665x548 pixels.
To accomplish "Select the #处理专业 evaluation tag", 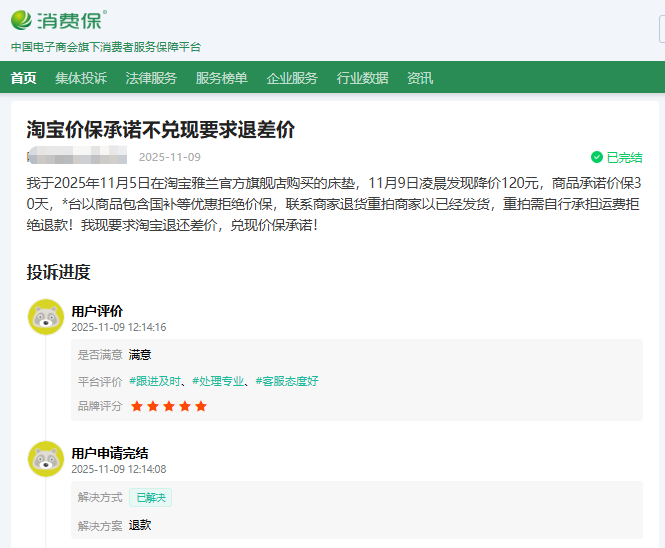I will tap(218, 381).
